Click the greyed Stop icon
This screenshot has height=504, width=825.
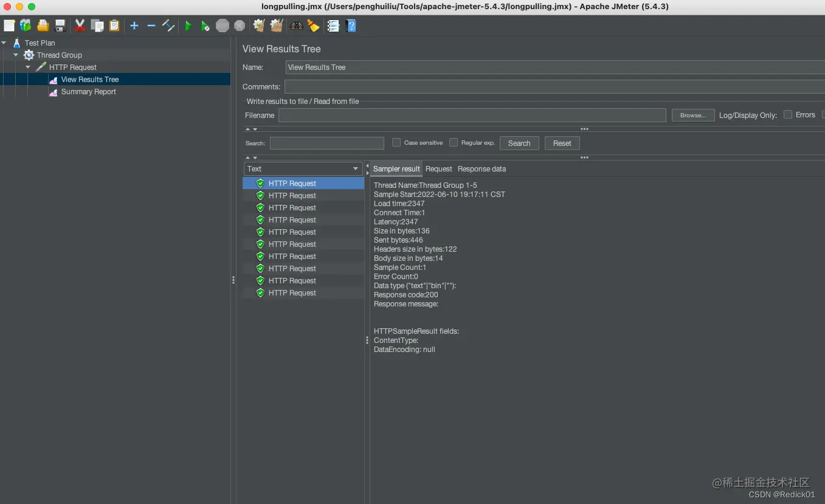(x=223, y=26)
